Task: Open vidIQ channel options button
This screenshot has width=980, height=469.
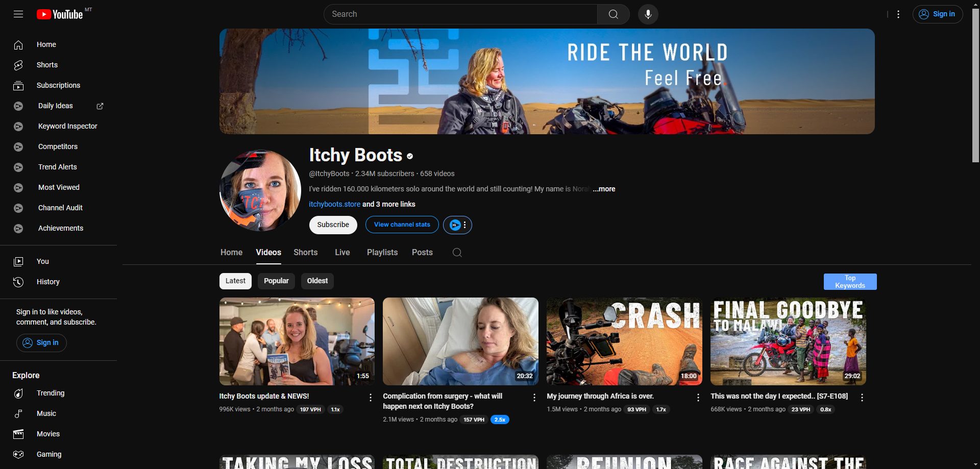Action: [x=457, y=225]
